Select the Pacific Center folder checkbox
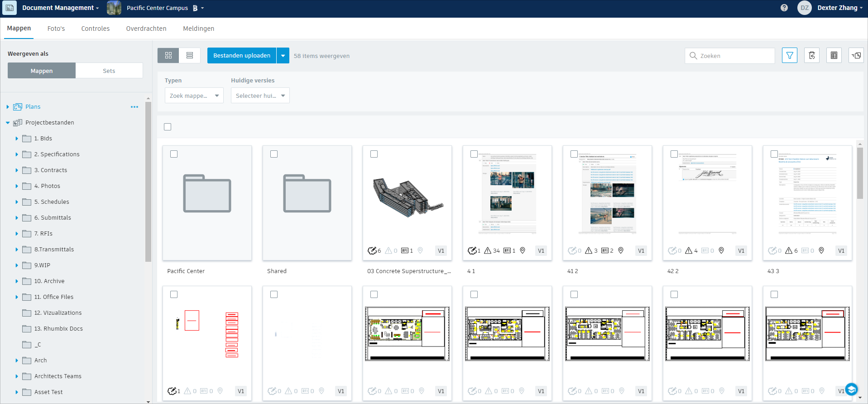 click(x=174, y=154)
